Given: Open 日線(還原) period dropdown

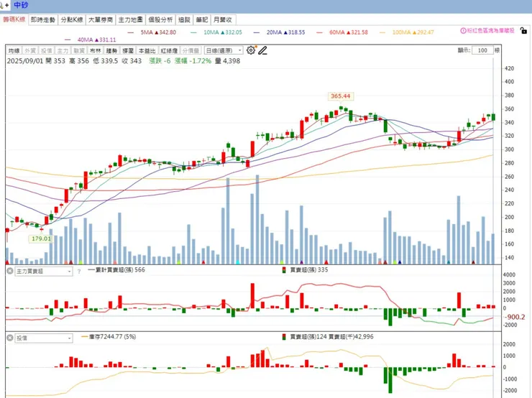Looking at the screenshot, I should pos(224,50).
